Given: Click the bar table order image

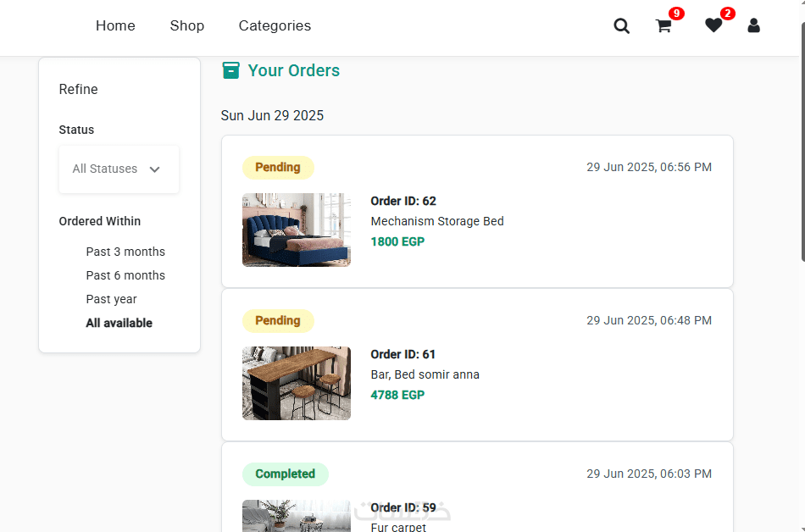Looking at the screenshot, I should (297, 383).
